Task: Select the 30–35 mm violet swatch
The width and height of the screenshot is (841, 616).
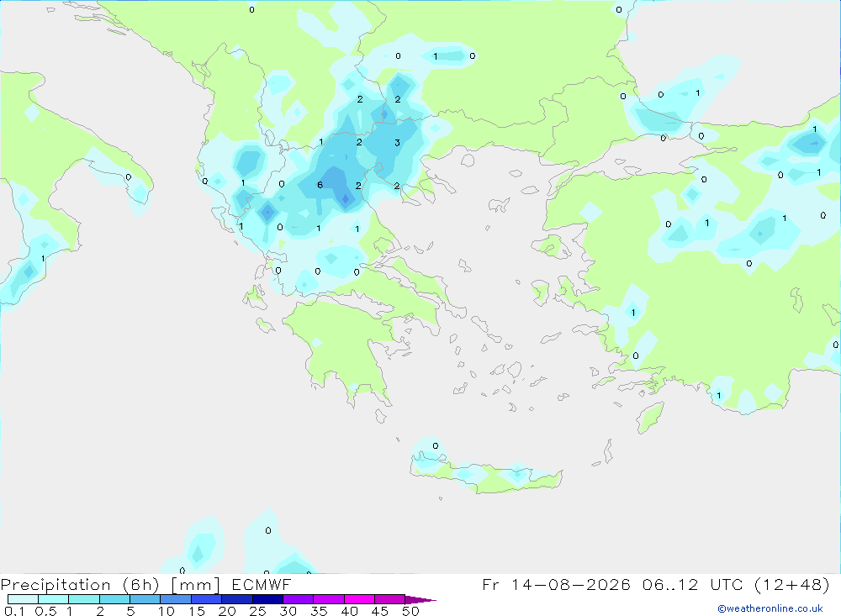Action: click(x=299, y=599)
